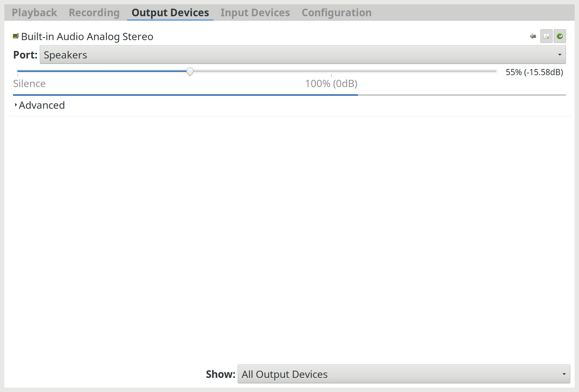Open the Configuration tab
The image size is (579, 392).
point(337,13)
